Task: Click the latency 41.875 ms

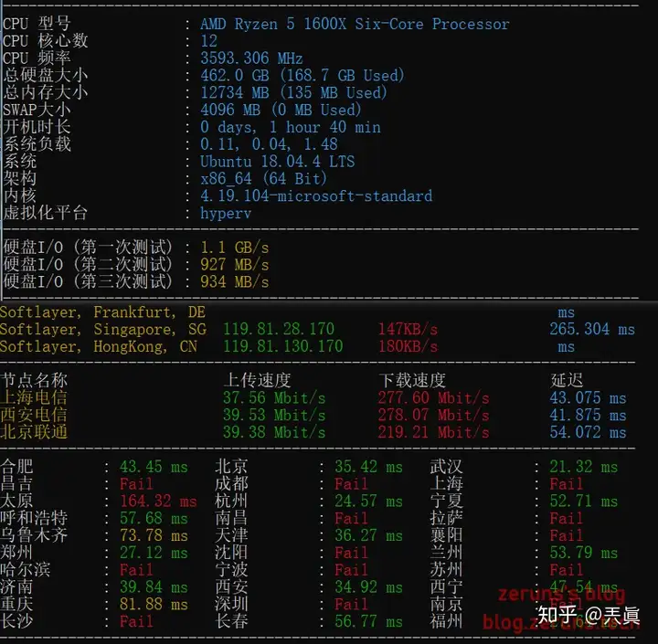Action: click(x=588, y=415)
